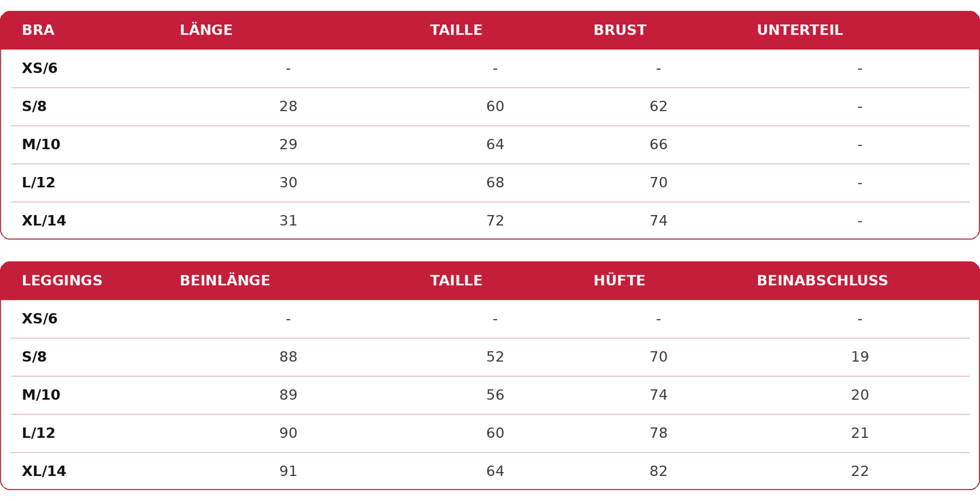Click the Beinabschluss value 19
This screenshot has height=501, width=980.
click(x=860, y=357)
